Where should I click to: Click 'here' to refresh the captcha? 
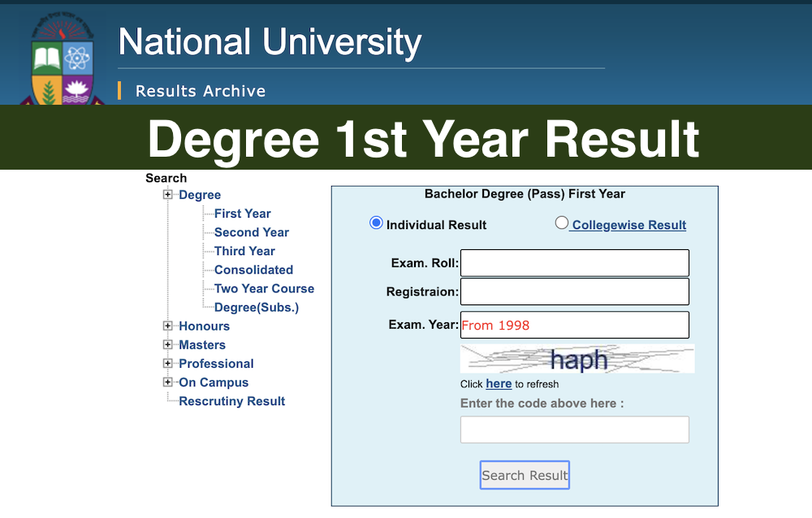click(x=499, y=384)
